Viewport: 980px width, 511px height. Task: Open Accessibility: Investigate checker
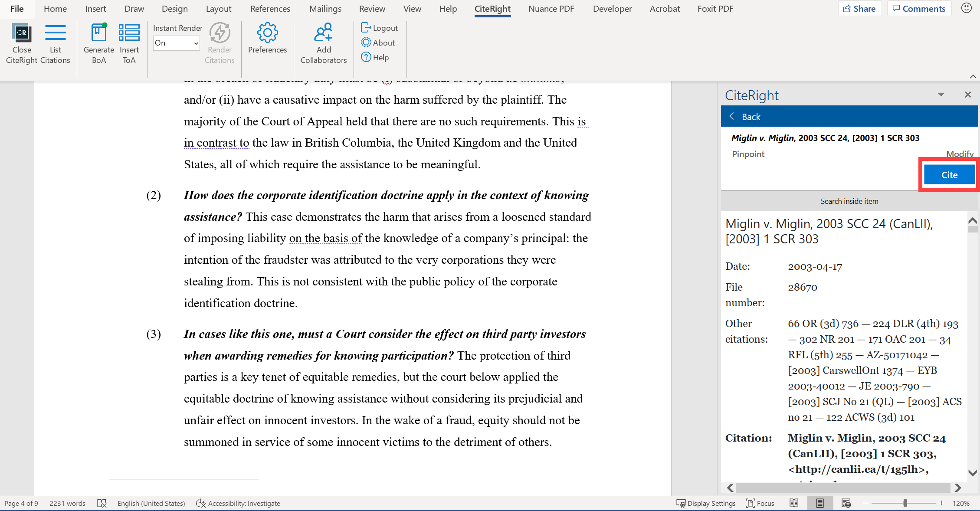pyautogui.click(x=238, y=503)
